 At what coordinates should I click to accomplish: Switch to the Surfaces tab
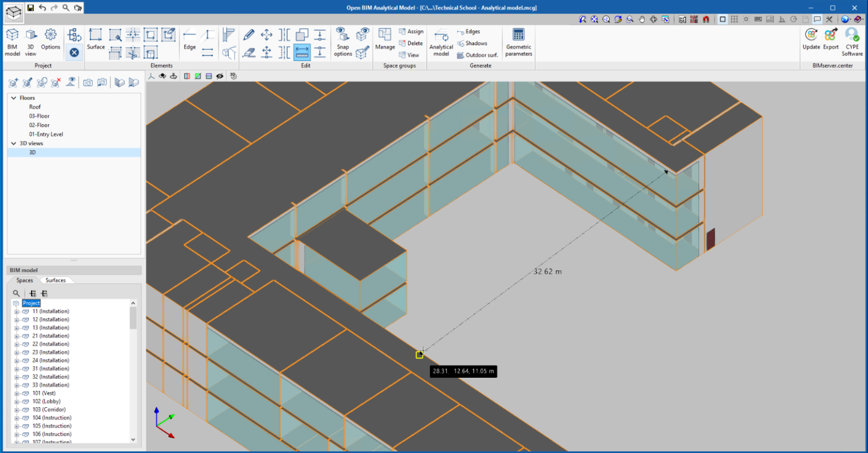point(56,280)
